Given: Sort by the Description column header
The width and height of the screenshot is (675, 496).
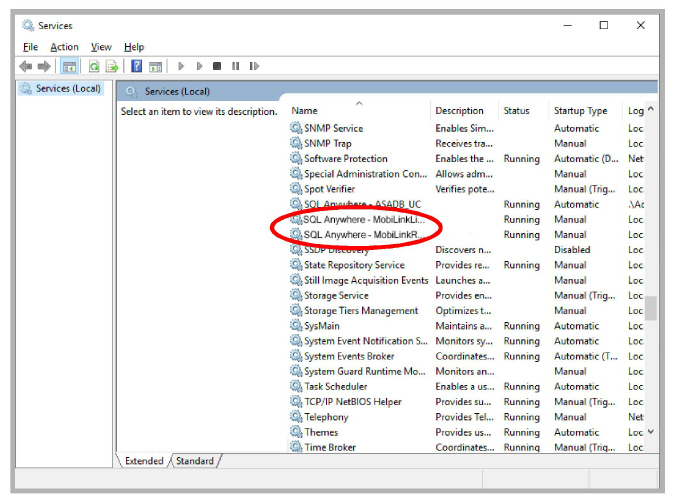Looking at the screenshot, I should coord(464,111).
